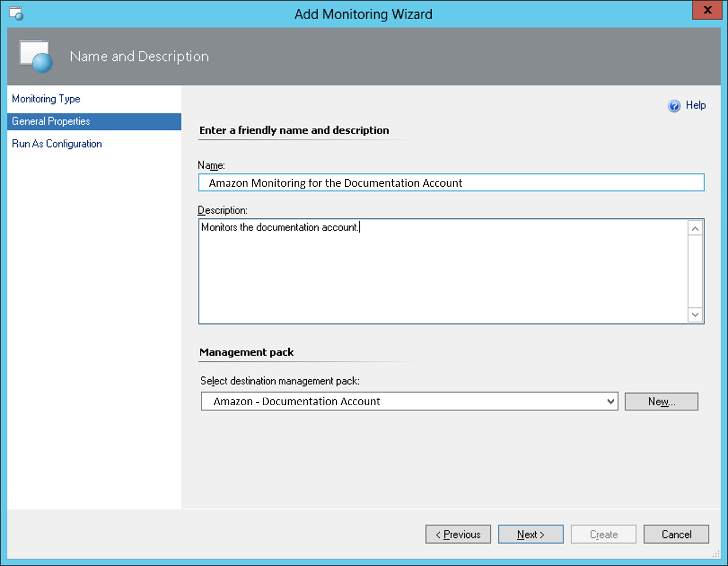Open the Help link
The height and width of the screenshot is (566, 728).
click(695, 105)
